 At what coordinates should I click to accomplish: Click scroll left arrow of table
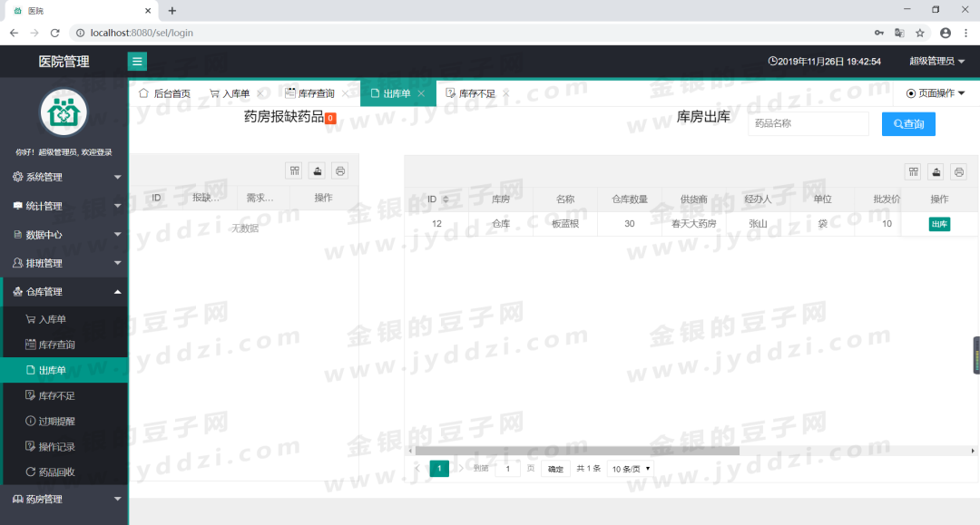[410, 451]
